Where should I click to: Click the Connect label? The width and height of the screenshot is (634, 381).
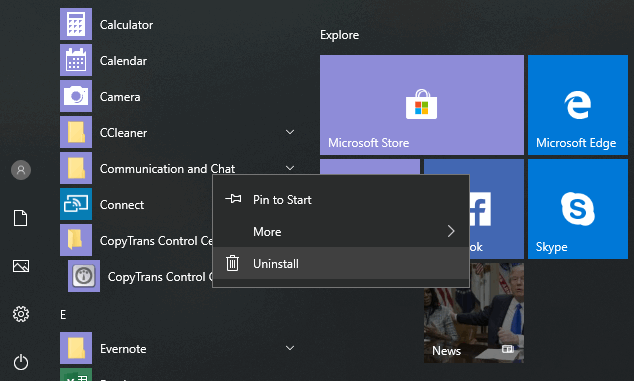point(122,205)
